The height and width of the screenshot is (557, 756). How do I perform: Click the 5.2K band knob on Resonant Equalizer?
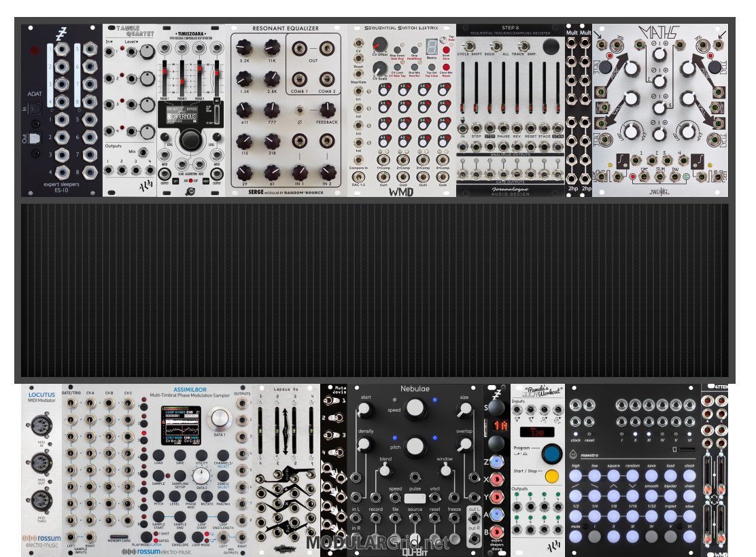[x=244, y=48]
